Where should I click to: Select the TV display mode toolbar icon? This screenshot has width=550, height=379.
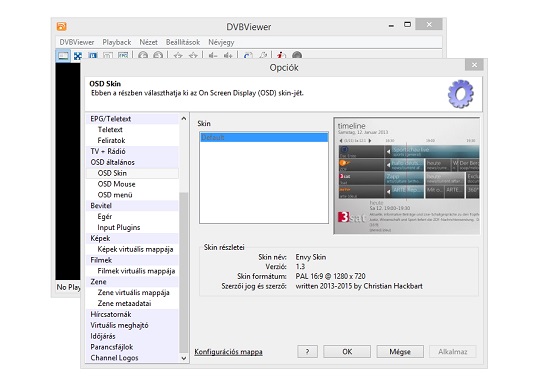click(x=63, y=55)
